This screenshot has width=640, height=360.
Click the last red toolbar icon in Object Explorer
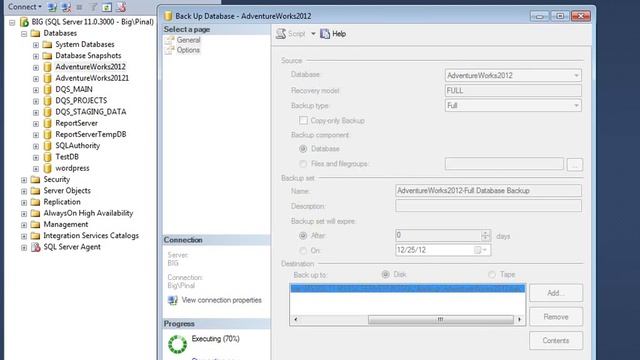[121, 7]
